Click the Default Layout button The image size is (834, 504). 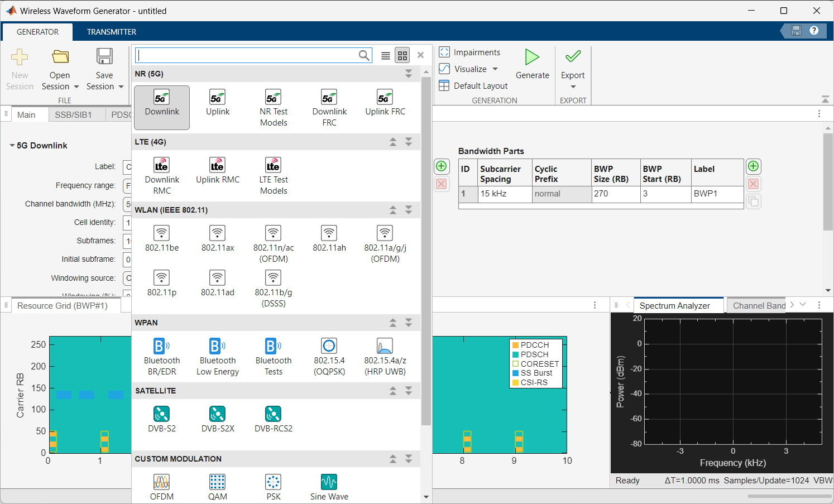pos(474,86)
